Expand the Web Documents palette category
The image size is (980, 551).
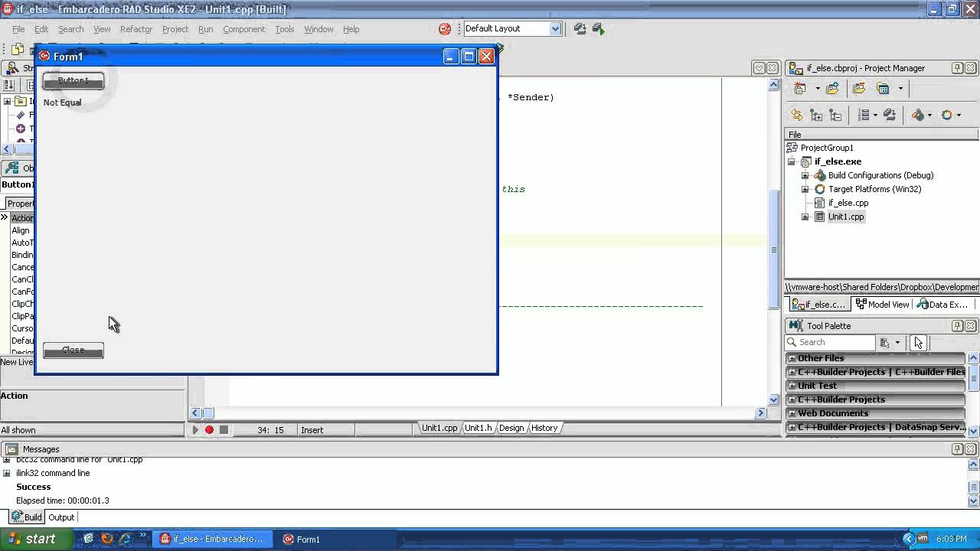[x=792, y=413]
